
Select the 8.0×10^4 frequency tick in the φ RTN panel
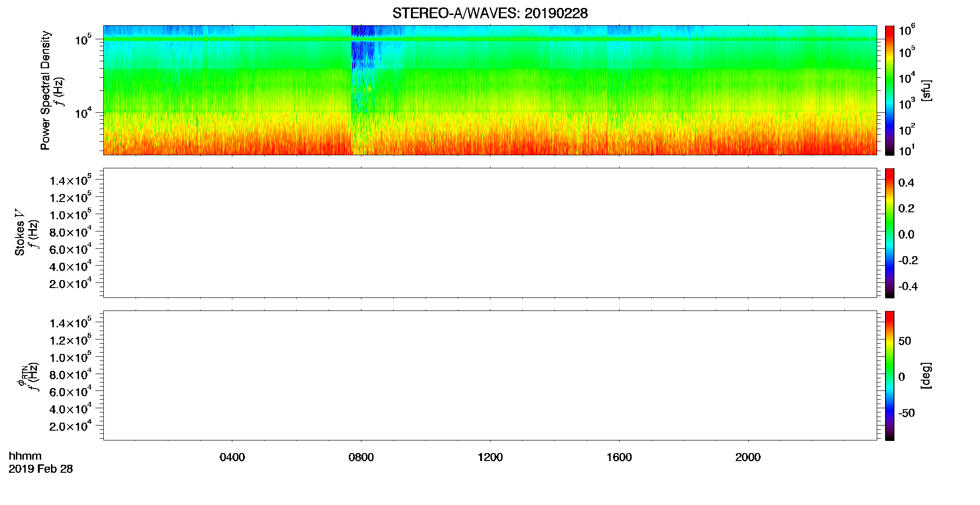(71, 374)
